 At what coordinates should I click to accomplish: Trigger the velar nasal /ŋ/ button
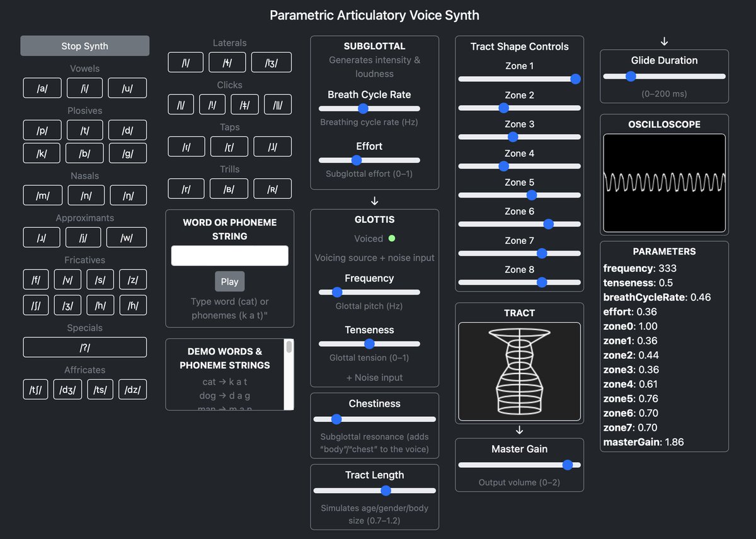tap(129, 195)
